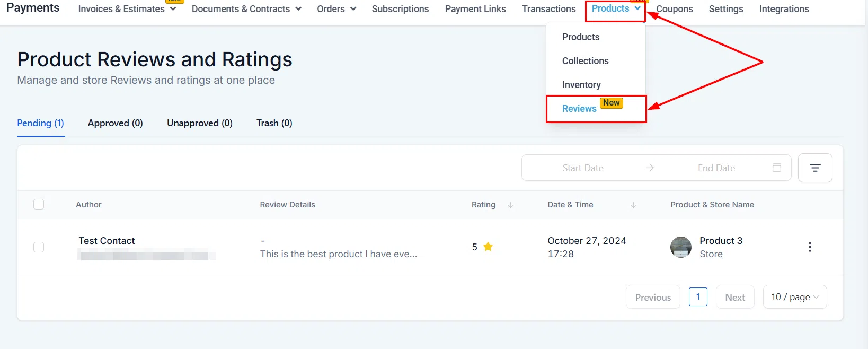Expand Documents & Contracts dropdown
Image resolution: width=868 pixels, height=349 pixels.
coord(246,9)
